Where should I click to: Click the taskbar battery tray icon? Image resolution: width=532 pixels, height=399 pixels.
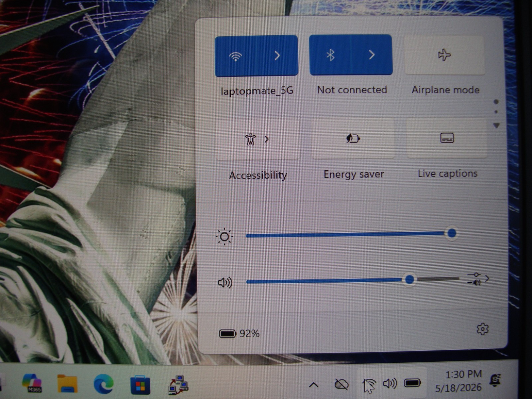click(x=412, y=383)
